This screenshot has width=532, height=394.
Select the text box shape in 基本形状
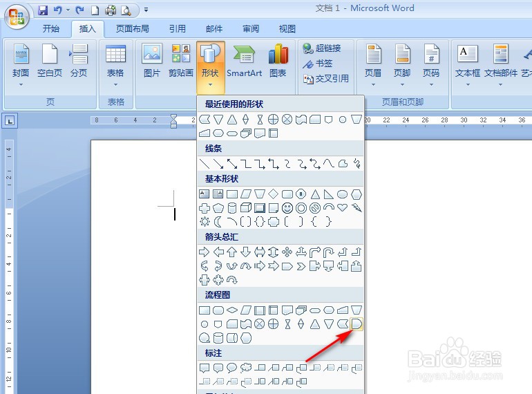click(205, 194)
